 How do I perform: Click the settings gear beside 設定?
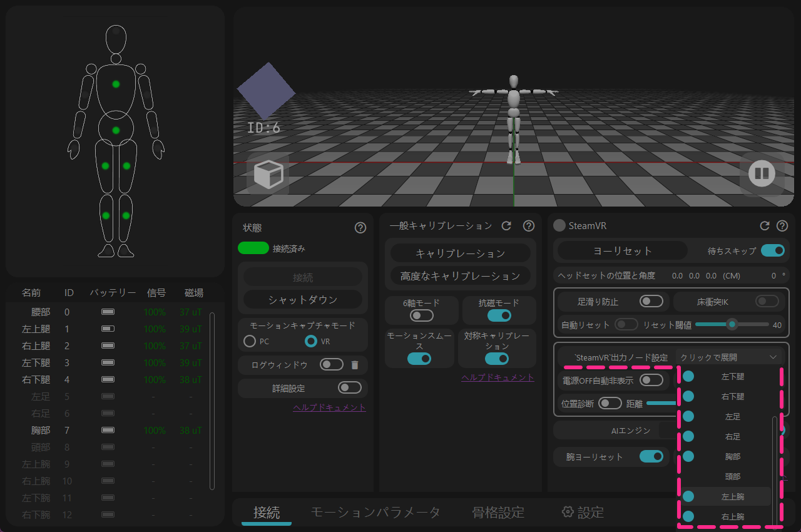tap(568, 512)
